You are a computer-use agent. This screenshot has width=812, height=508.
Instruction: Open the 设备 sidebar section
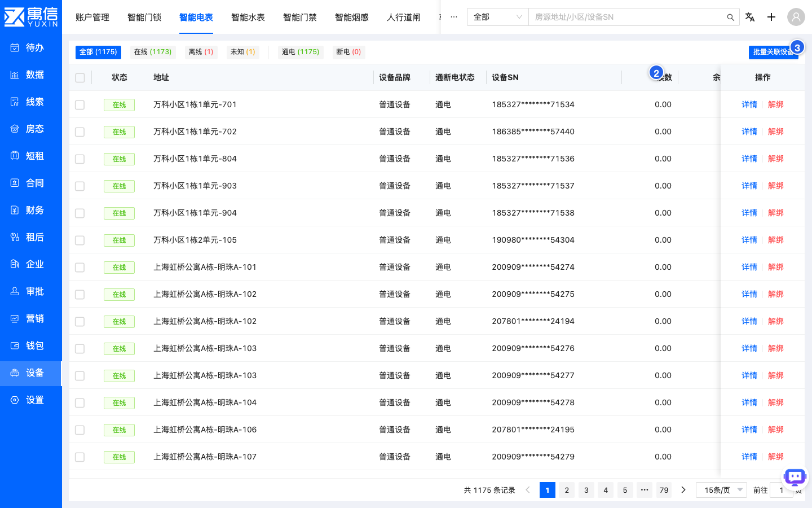click(30, 373)
